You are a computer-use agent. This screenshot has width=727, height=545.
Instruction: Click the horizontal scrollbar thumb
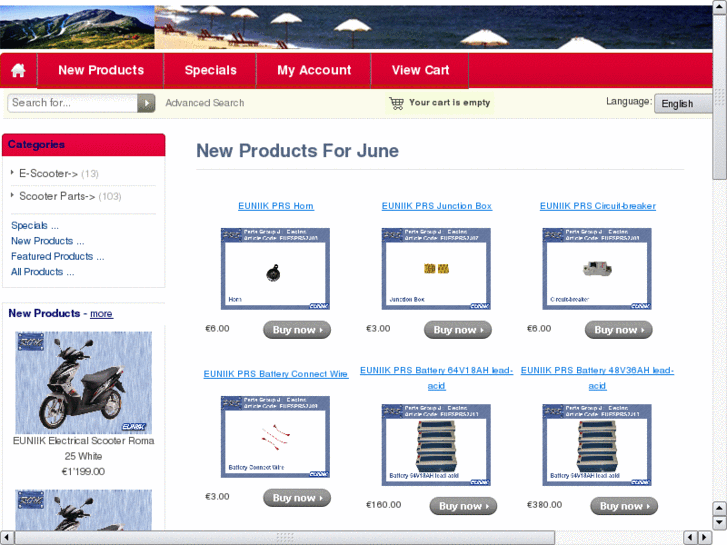coord(285,538)
